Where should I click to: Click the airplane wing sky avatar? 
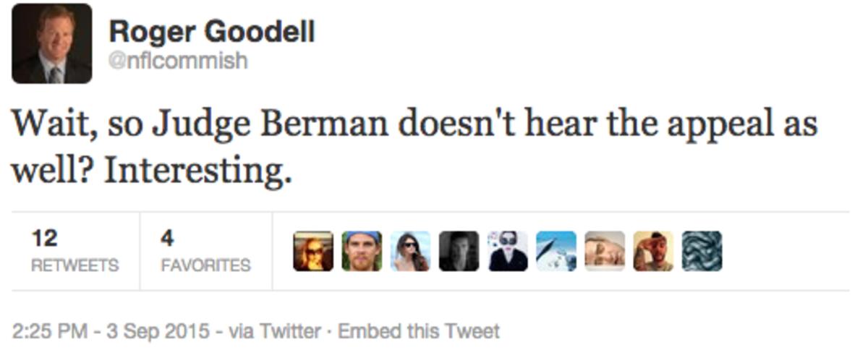click(x=556, y=251)
